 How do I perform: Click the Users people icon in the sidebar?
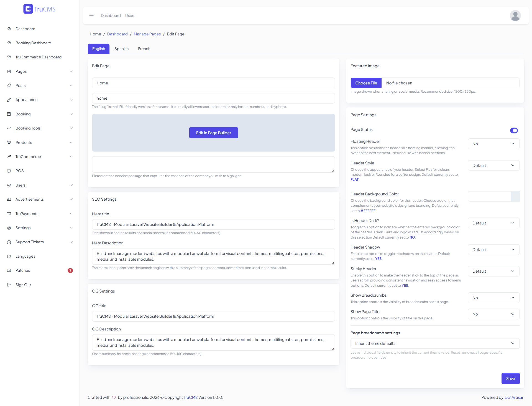point(9,185)
